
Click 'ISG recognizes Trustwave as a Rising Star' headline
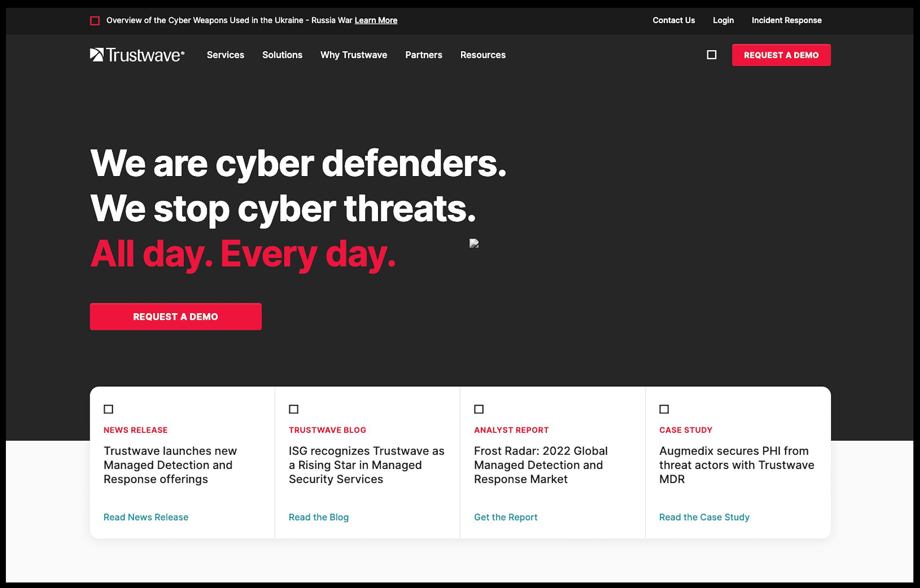pyautogui.click(x=366, y=465)
